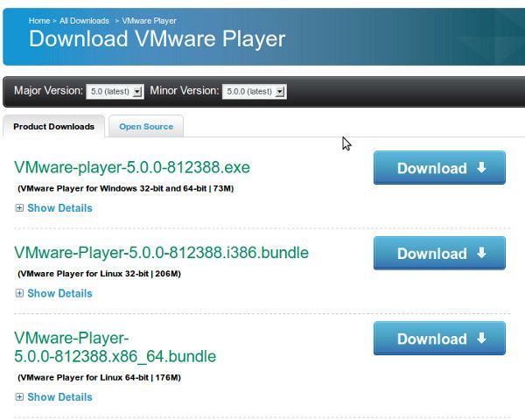
Task: Click the plus icon beside i386 bundle details
Action: (x=19, y=294)
